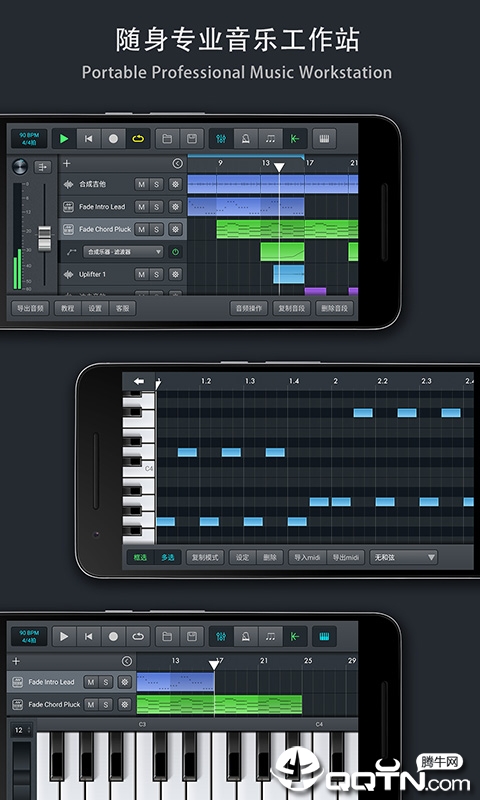Click 导入midi in piano roll
Screen dimensions: 480x800
(308, 557)
